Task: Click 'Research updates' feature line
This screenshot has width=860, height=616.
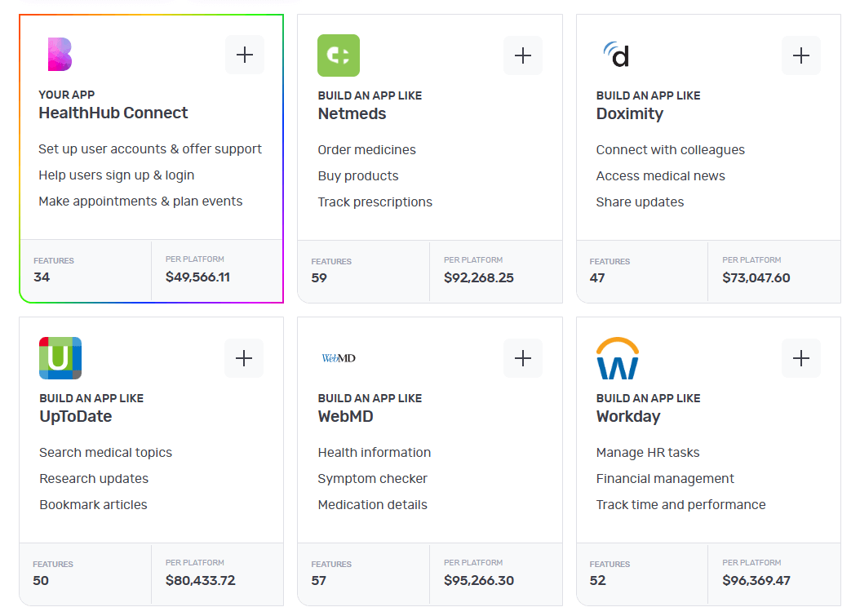Action: tap(94, 479)
